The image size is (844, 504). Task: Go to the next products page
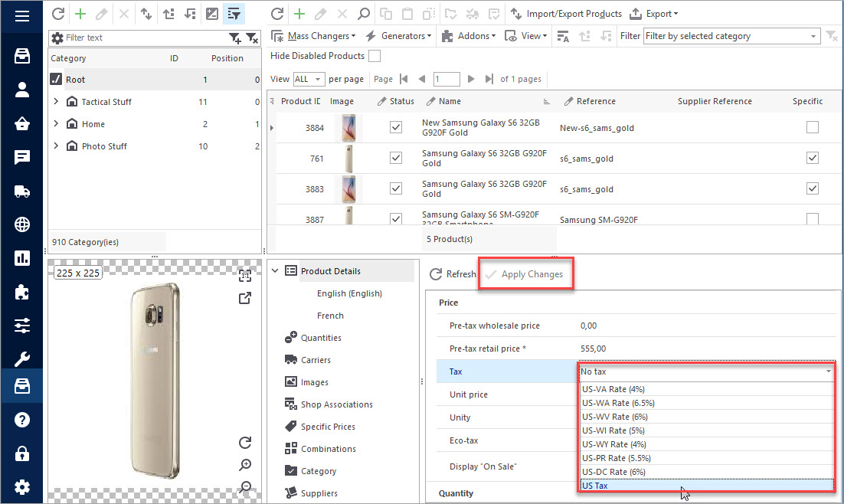[471, 79]
